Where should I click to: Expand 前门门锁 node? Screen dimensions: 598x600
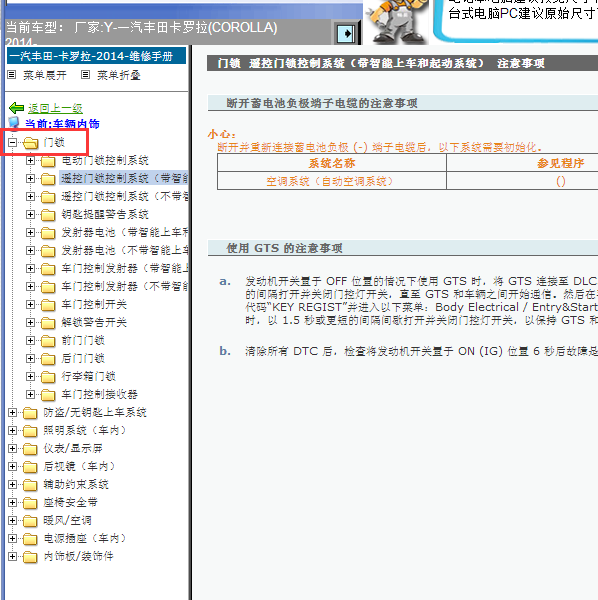tap(30, 341)
